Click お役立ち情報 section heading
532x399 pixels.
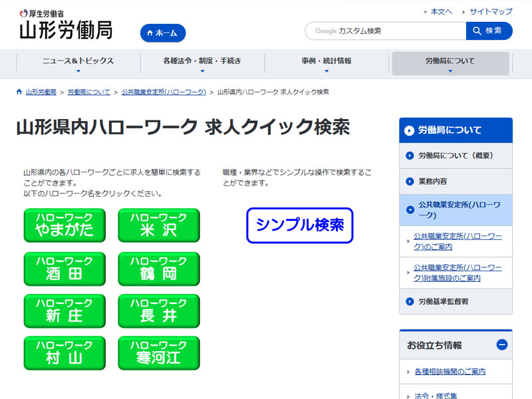coord(434,345)
